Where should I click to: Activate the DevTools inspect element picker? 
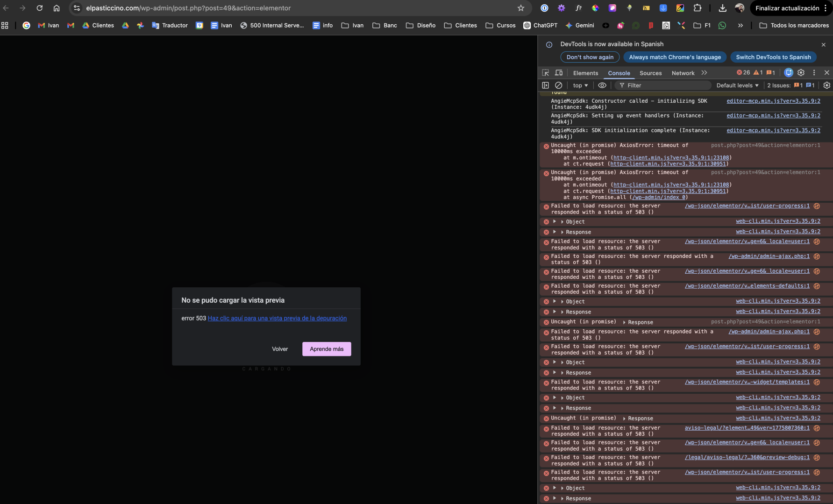545,73
